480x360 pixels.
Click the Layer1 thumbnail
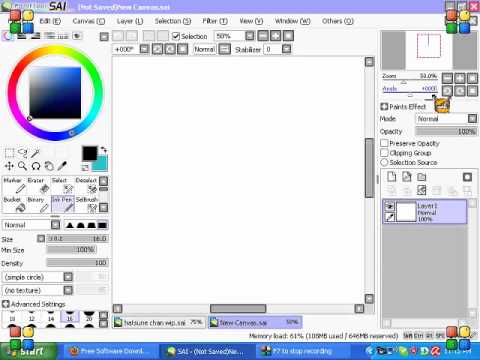click(x=406, y=212)
